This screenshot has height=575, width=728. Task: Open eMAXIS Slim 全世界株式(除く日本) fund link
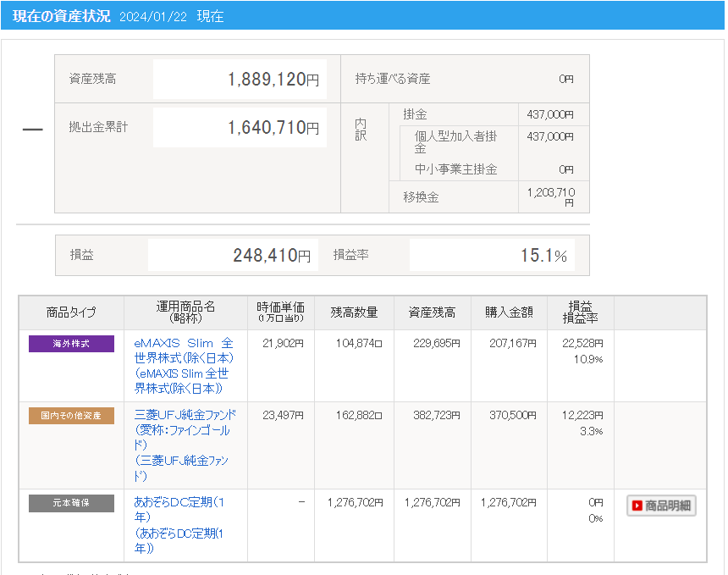pos(184,366)
